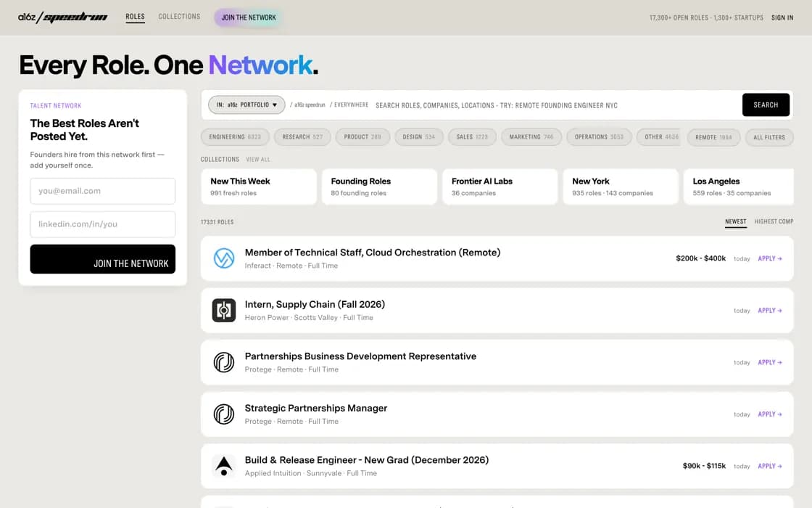Click the Heron Power company logo
Viewport: 812px width, 508px height.
pyautogui.click(x=224, y=310)
